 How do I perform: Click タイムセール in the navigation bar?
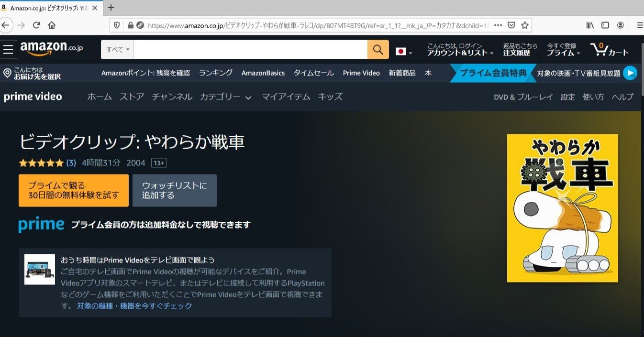pyautogui.click(x=313, y=73)
